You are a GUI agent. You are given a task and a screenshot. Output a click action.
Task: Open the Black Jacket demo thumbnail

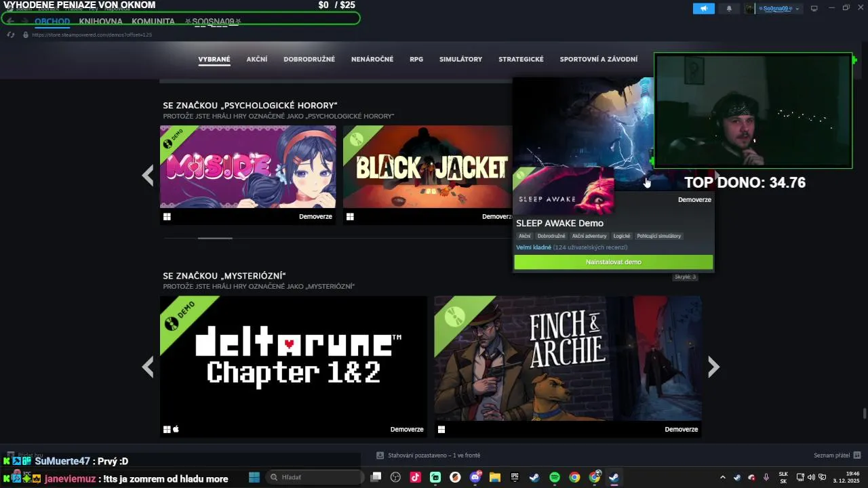tap(427, 167)
